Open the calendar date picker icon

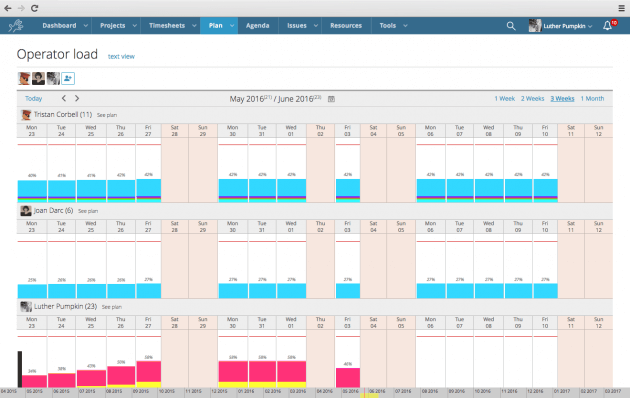pos(331,99)
